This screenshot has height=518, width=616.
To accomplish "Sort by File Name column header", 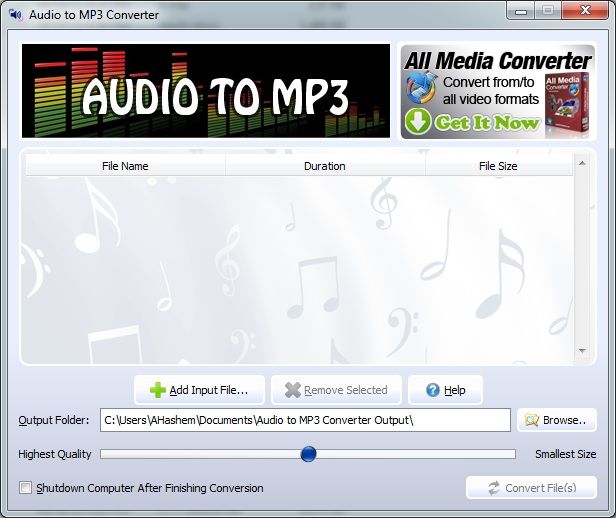I will 125,166.
